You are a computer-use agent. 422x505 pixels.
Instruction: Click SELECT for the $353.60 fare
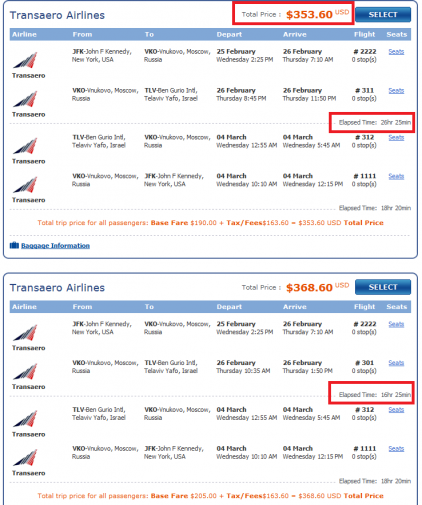click(383, 15)
